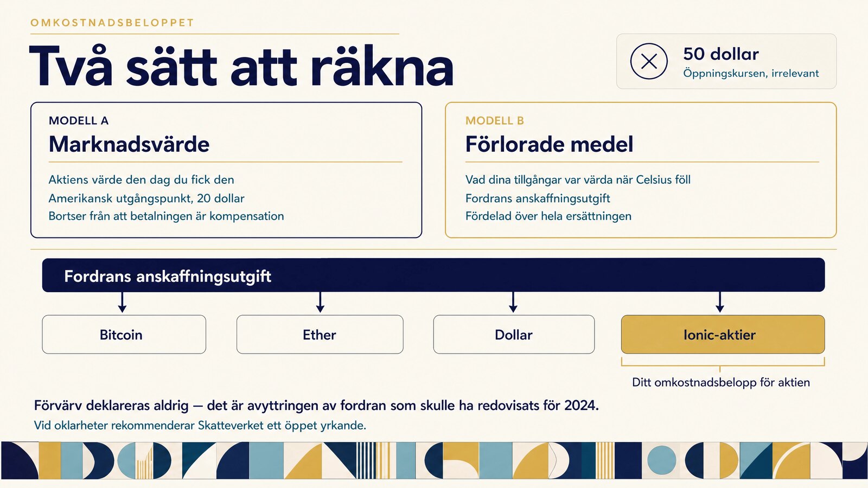Click the gold Ionic-aktier box
The width and height of the screenshot is (868, 488).
(x=723, y=335)
